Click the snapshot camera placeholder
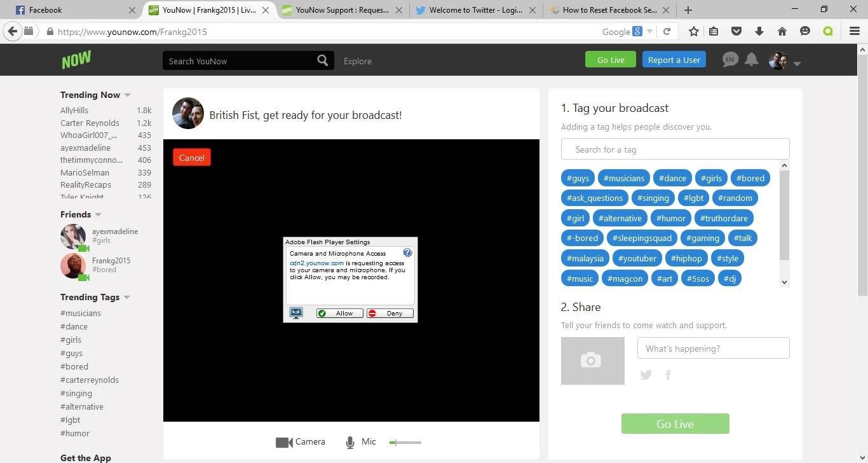This screenshot has height=463, width=868. pyautogui.click(x=592, y=361)
